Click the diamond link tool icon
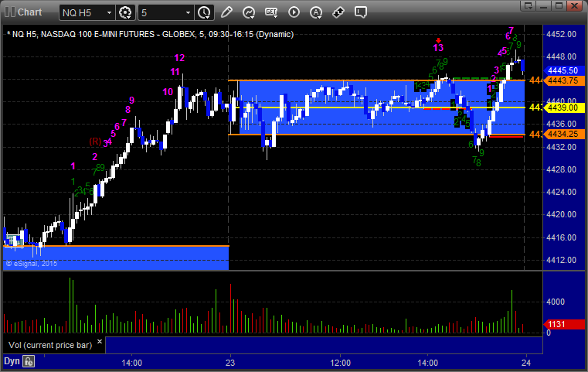Image resolution: width=588 pixels, height=372 pixels. [x=338, y=12]
